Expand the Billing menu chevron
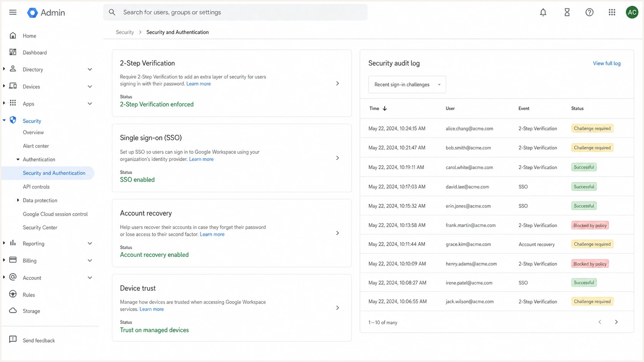This screenshot has width=644, height=362. tap(90, 260)
